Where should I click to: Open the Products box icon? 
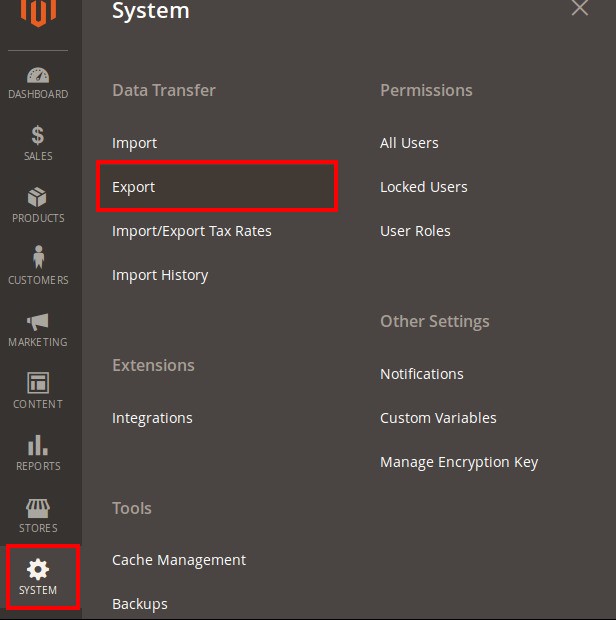(x=38, y=197)
